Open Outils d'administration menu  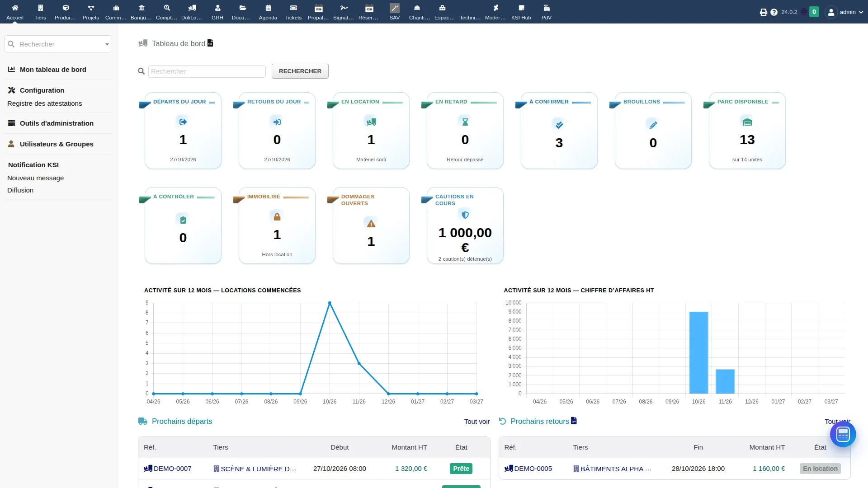(57, 123)
